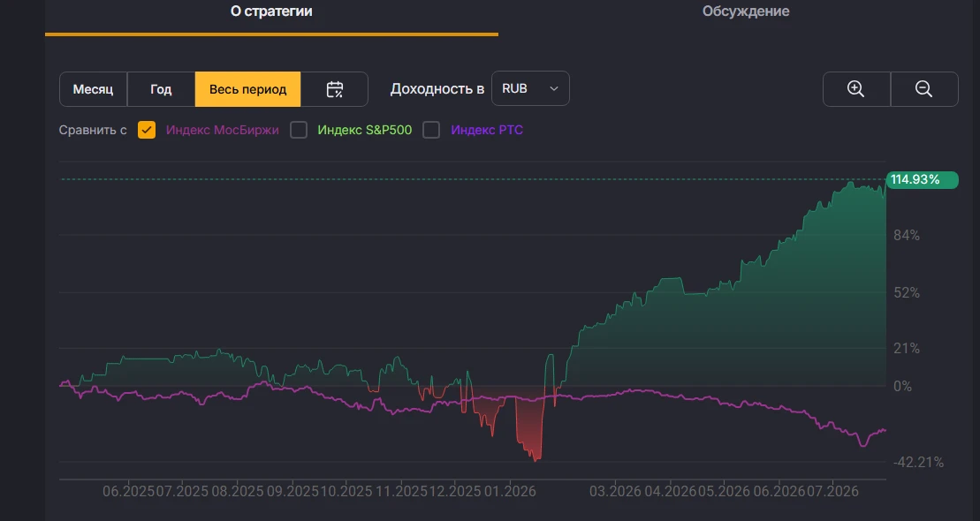Enable the Индекс S&P500 comparison checkbox
Viewport: 980px width, 521px height.
299,130
